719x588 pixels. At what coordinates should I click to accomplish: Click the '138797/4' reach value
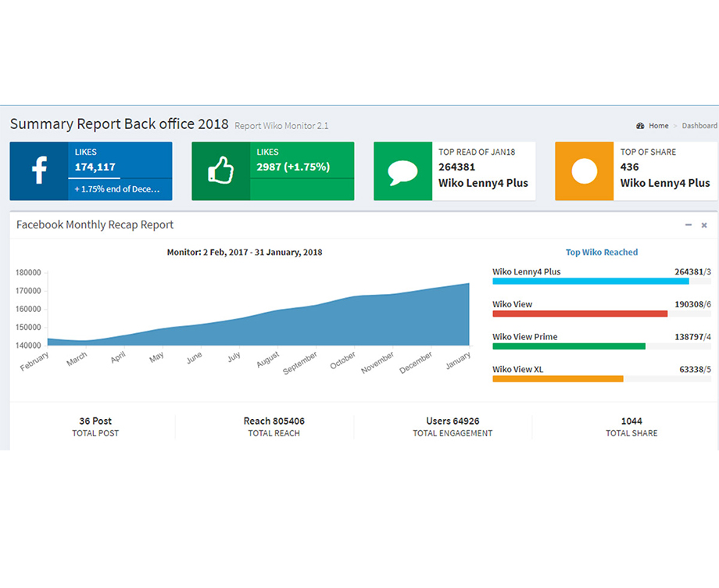coord(692,337)
